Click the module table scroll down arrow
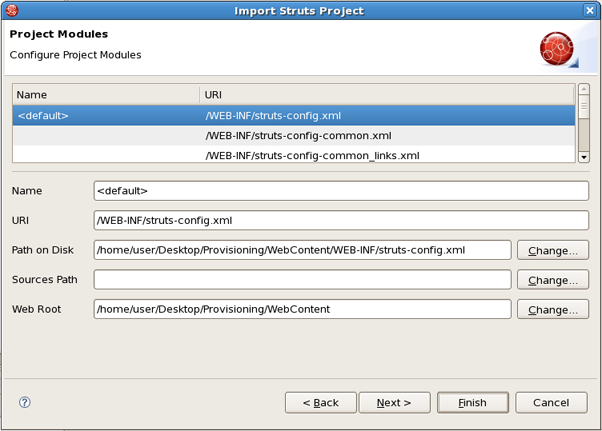Image resolution: width=602 pixels, height=431 pixels. [x=584, y=157]
